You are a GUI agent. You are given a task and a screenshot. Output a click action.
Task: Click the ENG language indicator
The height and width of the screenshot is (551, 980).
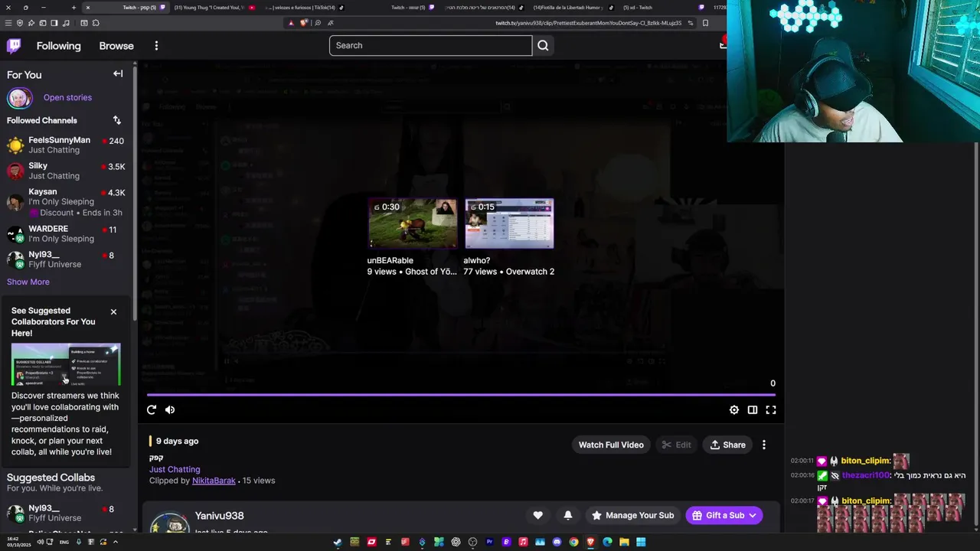tap(64, 542)
